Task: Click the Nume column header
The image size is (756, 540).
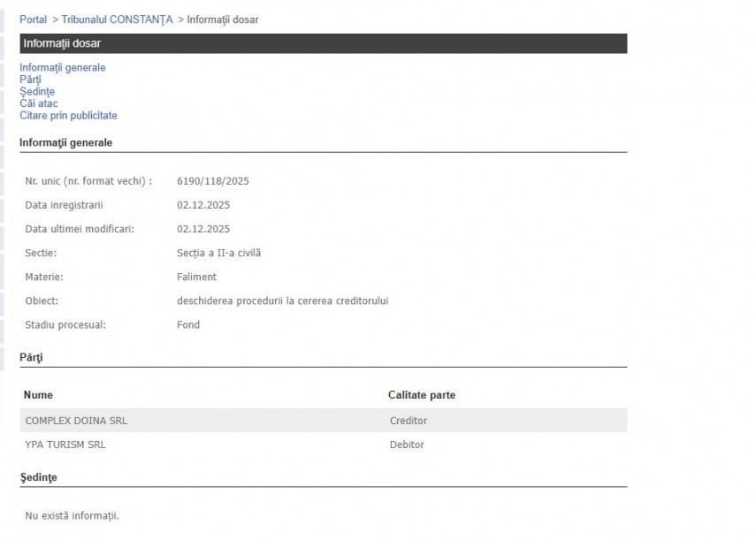Action: pyautogui.click(x=38, y=395)
